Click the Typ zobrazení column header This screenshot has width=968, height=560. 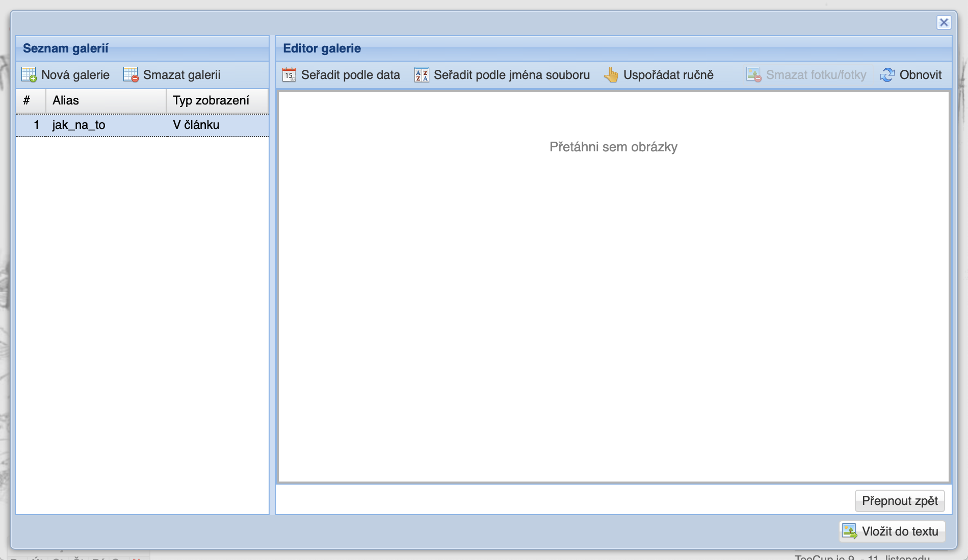217,100
